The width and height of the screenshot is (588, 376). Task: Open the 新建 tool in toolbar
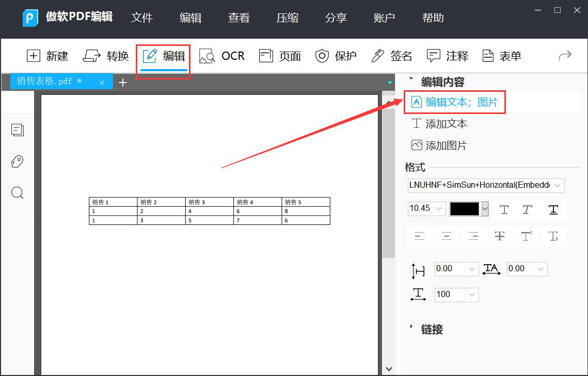pos(47,56)
